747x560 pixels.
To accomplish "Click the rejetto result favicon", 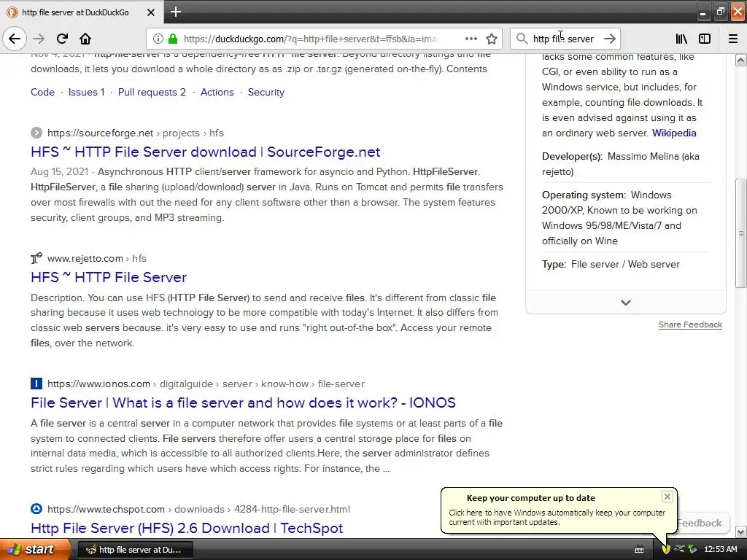I will click(x=36, y=258).
